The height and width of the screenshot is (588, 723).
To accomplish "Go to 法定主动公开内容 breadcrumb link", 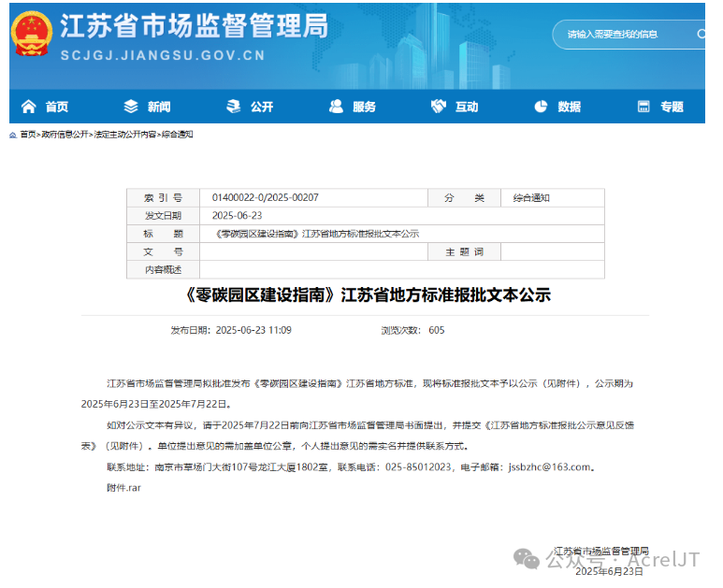I will 125,135.
